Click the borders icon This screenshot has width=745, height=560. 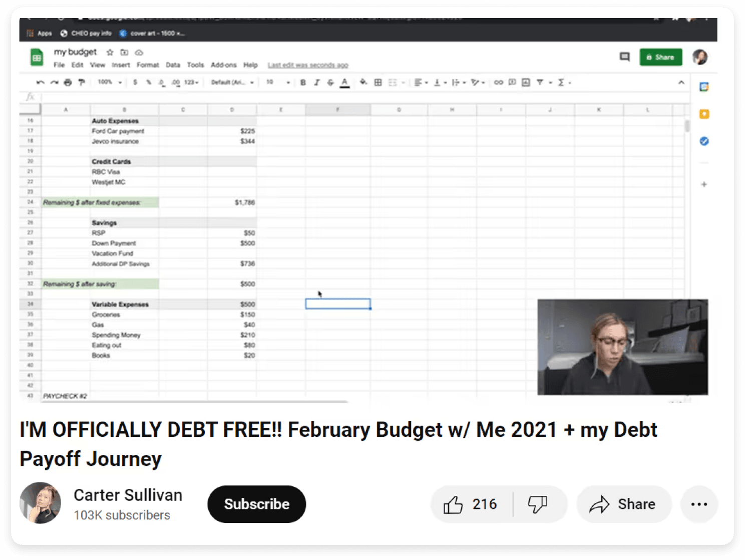[378, 82]
